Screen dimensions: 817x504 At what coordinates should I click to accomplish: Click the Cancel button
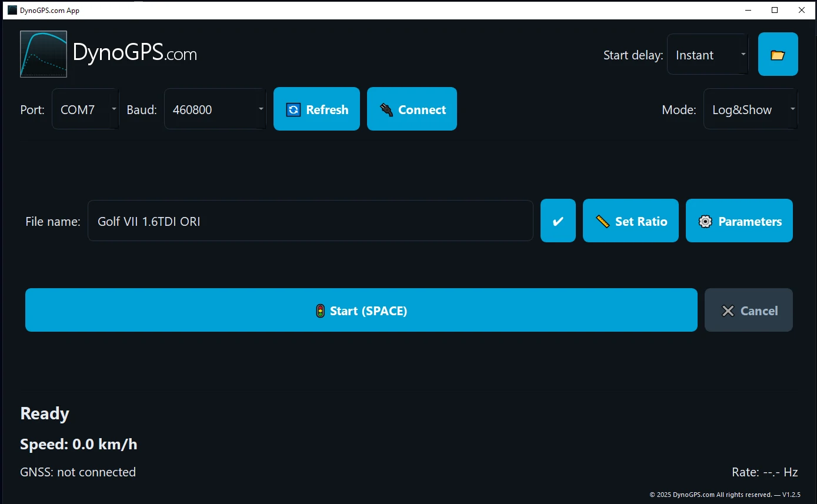pos(749,311)
